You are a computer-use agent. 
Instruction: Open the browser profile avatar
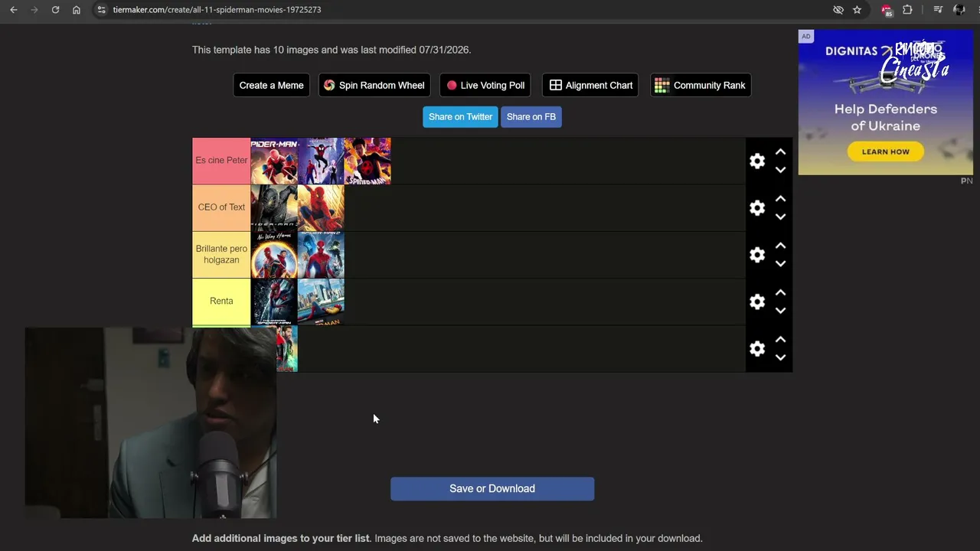coord(959,10)
